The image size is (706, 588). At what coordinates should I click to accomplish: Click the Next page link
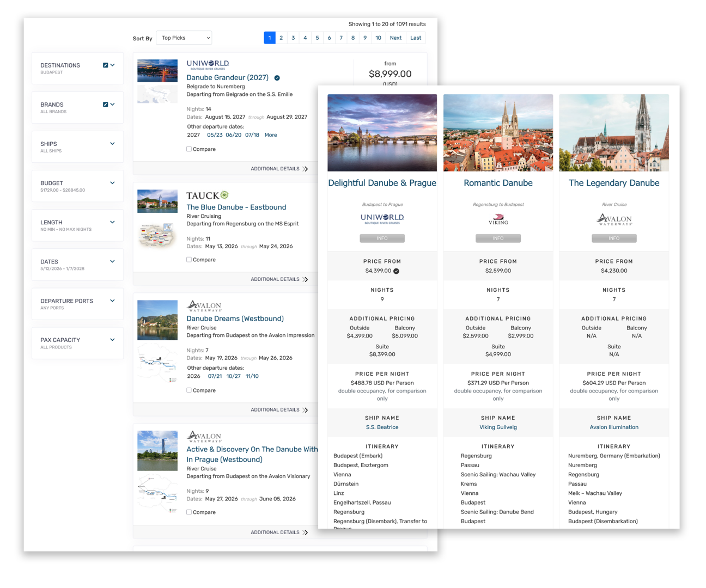[x=395, y=38]
